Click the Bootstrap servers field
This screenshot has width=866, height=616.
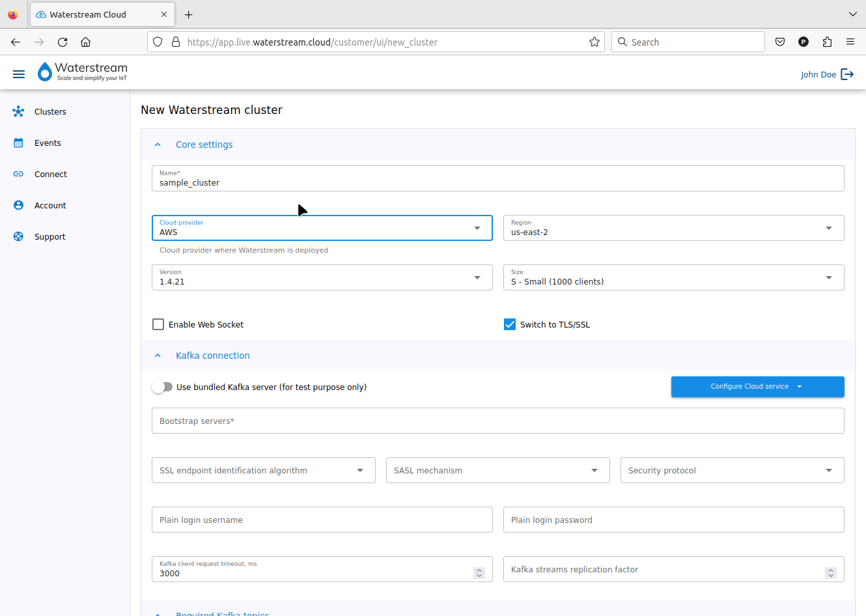click(498, 421)
